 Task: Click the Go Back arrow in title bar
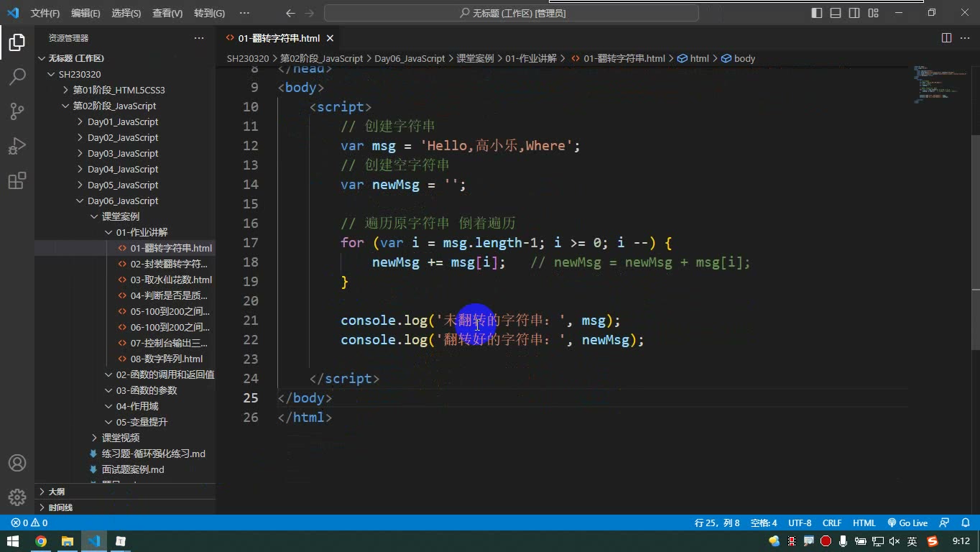(x=290, y=13)
